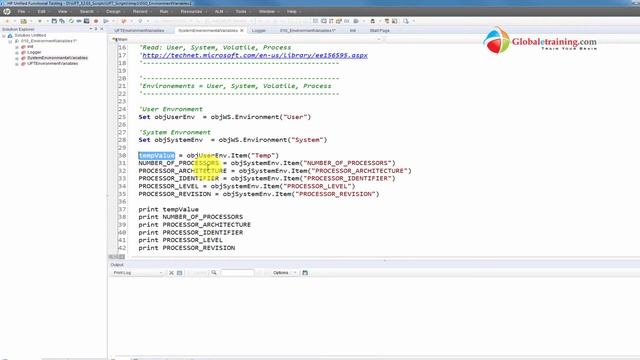Open the Tools menu

[241, 11]
